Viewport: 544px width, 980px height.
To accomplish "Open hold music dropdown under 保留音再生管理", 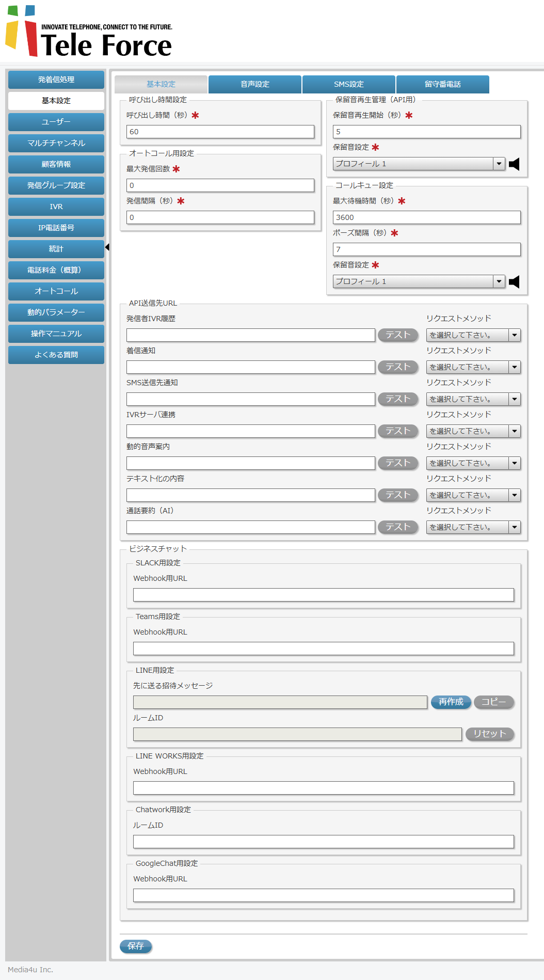I will (x=419, y=164).
